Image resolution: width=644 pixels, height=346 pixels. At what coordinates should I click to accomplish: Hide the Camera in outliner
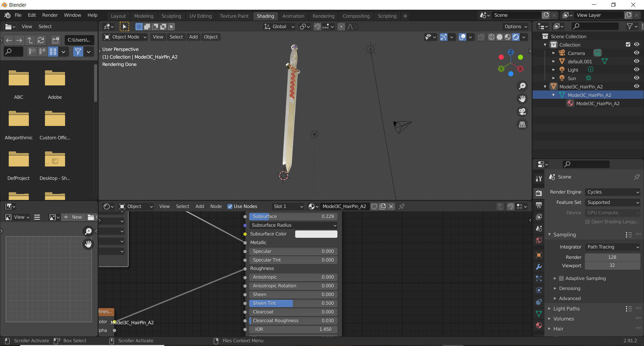click(x=636, y=53)
